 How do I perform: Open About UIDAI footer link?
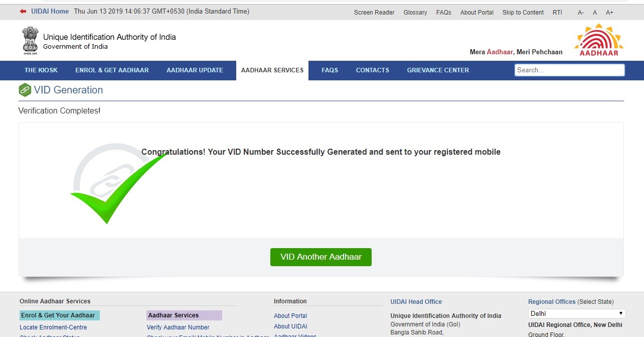click(x=290, y=326)
